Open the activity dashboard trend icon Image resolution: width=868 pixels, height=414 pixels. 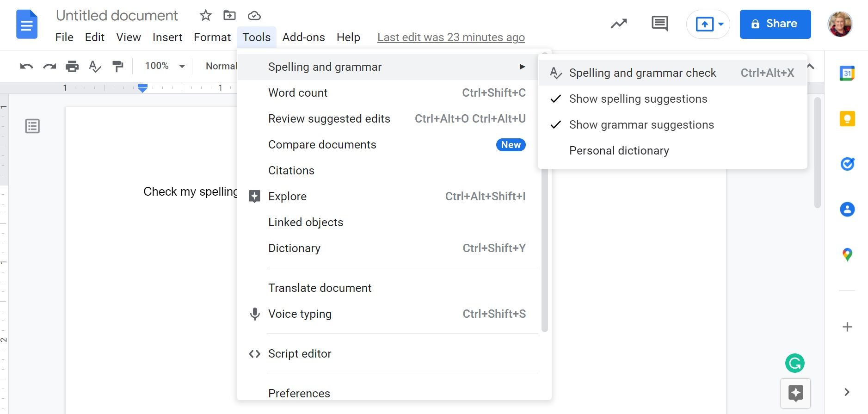[619, 24]
